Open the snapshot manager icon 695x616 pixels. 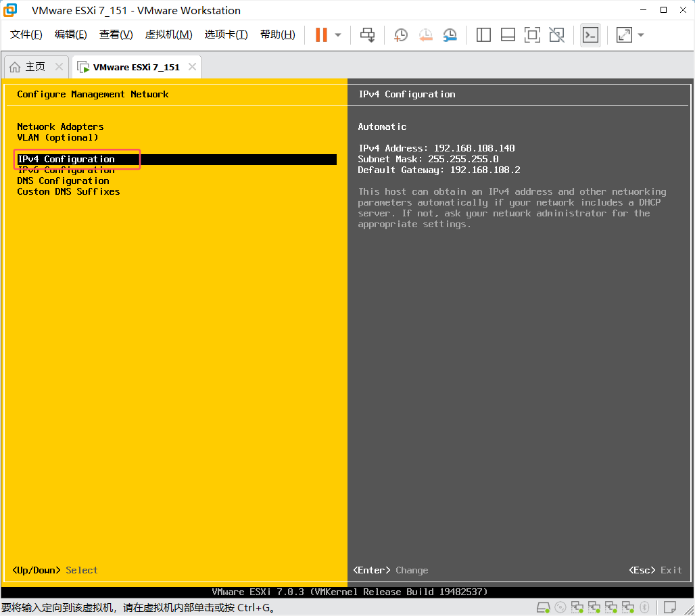450,34
